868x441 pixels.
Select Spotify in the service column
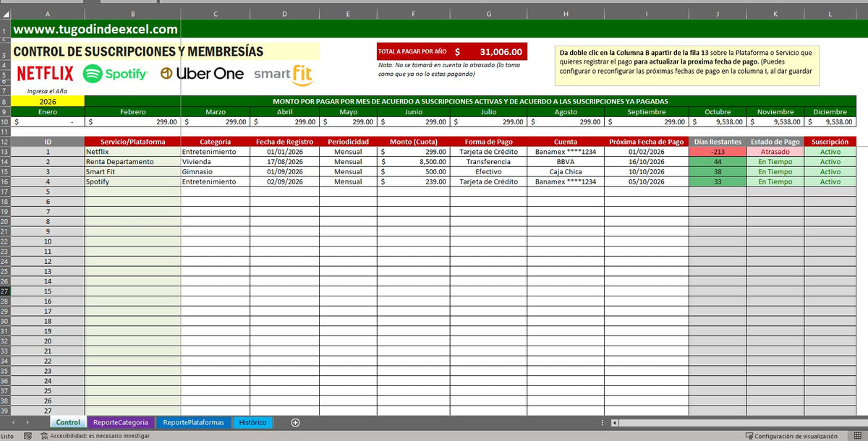tap(132, 181)
